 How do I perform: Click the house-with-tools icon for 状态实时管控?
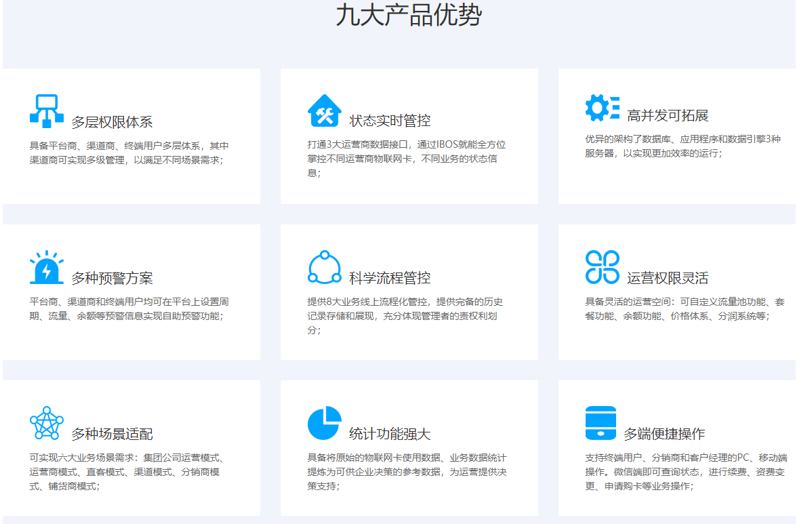[x=323, y=110]
